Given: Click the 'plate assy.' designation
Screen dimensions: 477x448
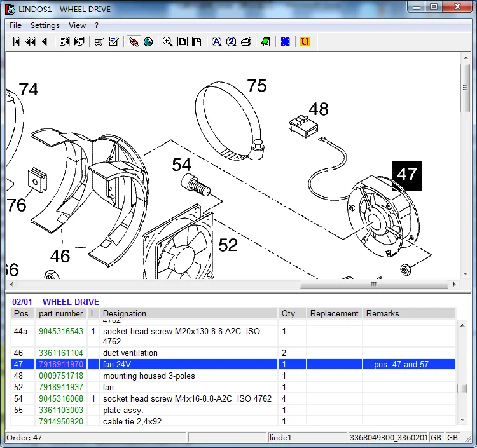Looking at the screenshot, I should 123,411.
